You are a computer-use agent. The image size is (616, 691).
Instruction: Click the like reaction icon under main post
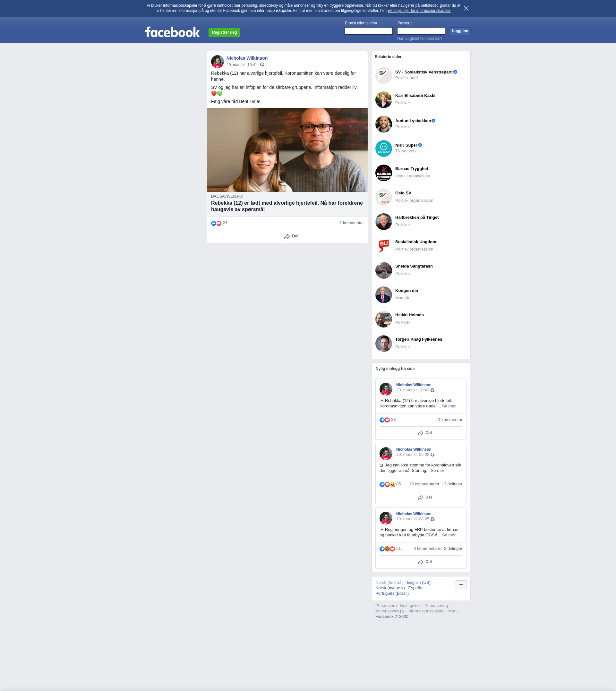[214, 223]
